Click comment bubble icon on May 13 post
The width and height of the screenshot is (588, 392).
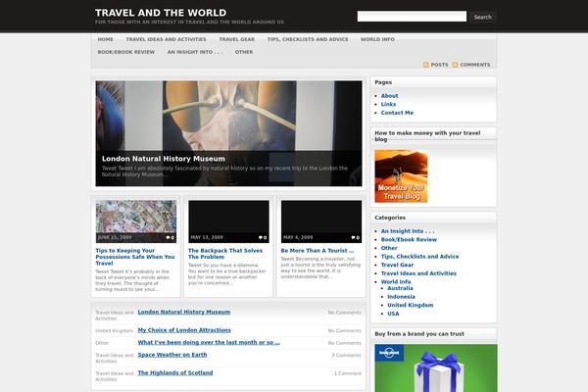coord(261,237)
